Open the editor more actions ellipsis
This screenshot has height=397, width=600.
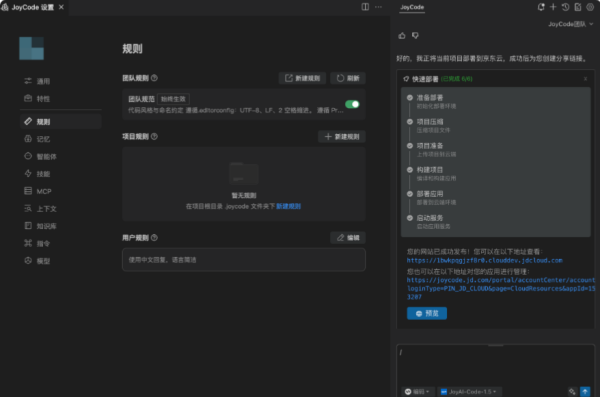pos(378,7)
